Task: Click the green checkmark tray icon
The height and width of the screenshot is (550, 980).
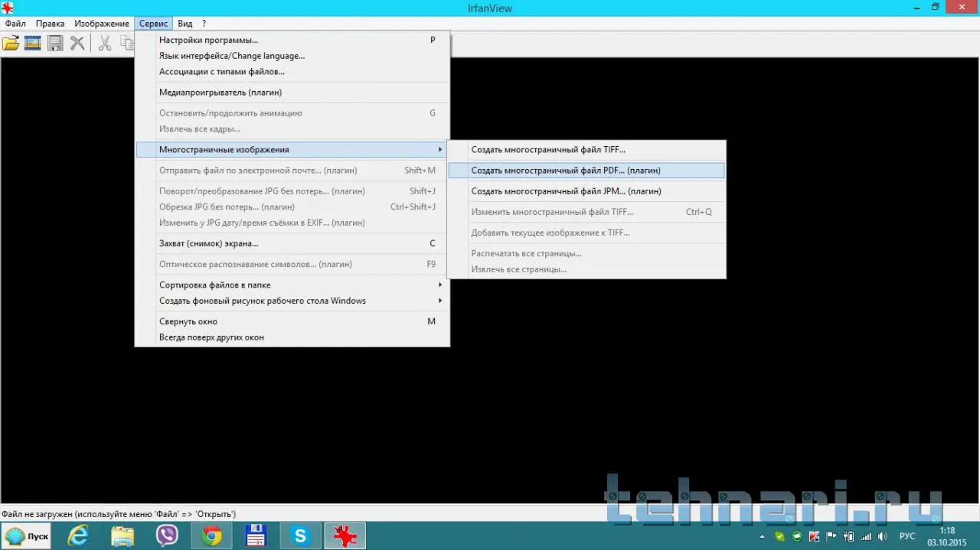Action: click(x=780, y=536)
